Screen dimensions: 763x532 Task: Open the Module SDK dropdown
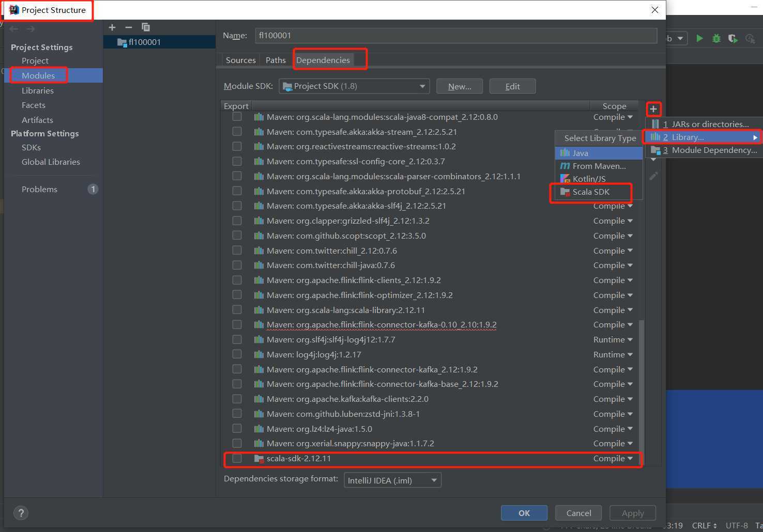point(354,86)
